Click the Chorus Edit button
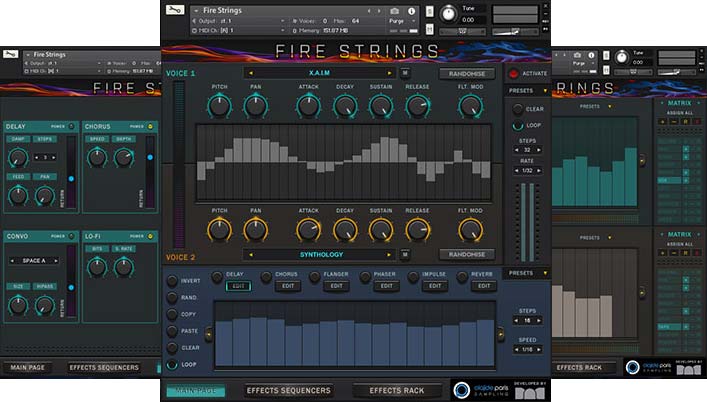 point(288,286)
